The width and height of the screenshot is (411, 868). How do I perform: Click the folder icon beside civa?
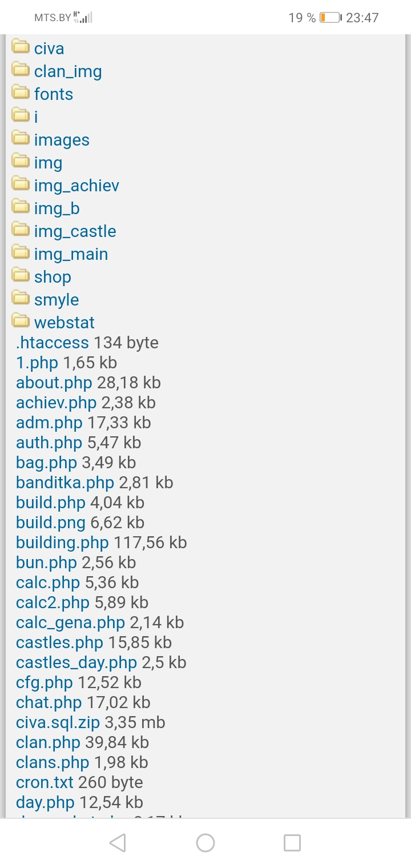point(21,47)
